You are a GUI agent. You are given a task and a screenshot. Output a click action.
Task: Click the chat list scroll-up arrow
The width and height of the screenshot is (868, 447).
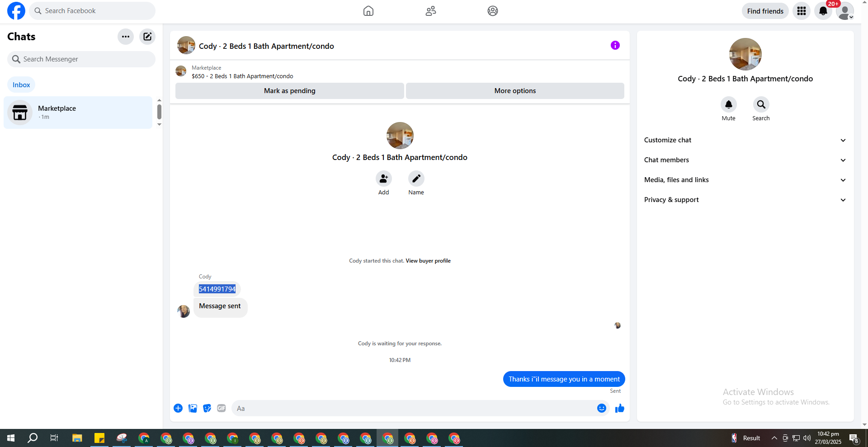pyautogui.click(x=159, y=100)
